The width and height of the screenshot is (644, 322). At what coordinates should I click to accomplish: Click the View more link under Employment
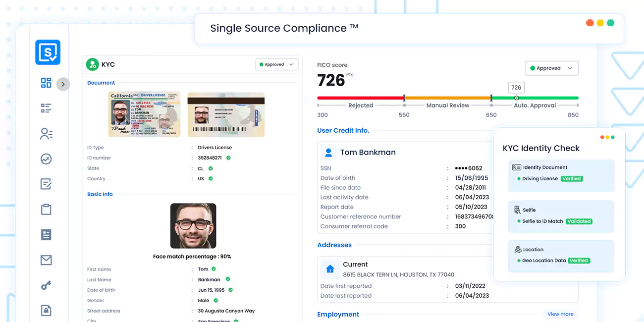tap(560, 314)
